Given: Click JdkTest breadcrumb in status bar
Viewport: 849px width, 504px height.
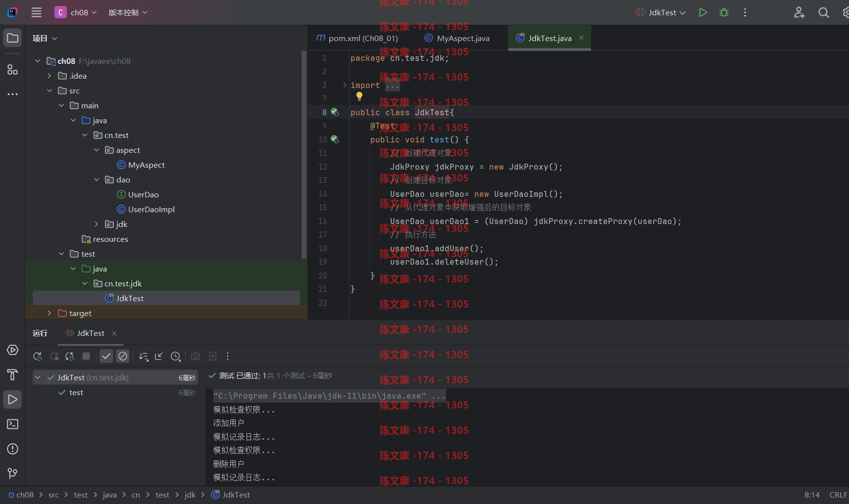Looking at the screenshot, I should pos(231,495).
